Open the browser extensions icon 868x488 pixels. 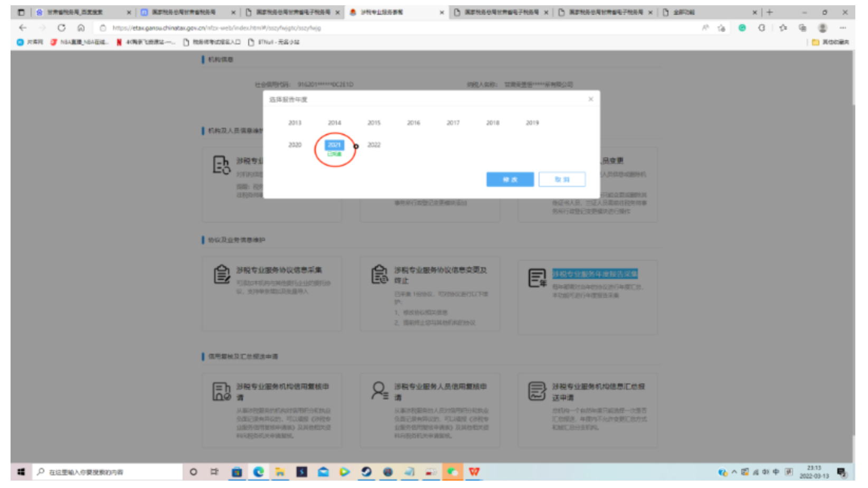pos(761,27)
